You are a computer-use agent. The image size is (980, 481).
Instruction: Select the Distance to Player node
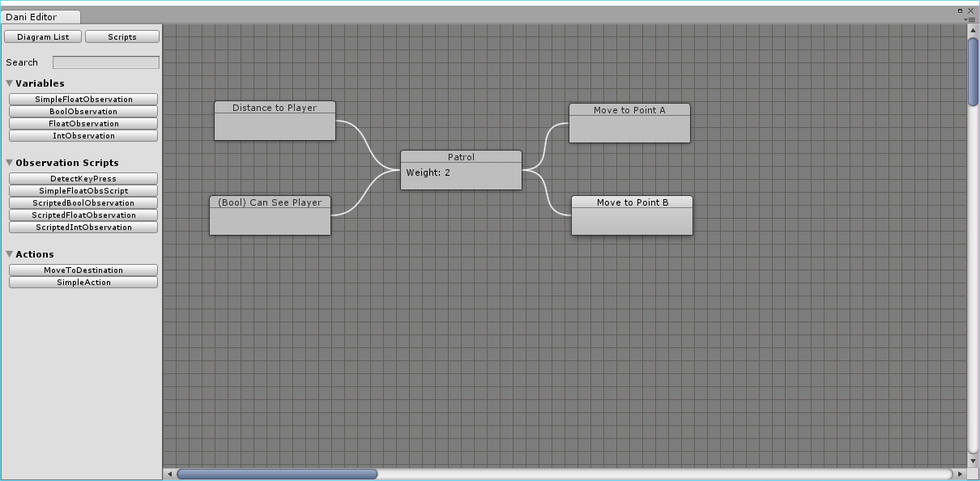pos(275,108)
